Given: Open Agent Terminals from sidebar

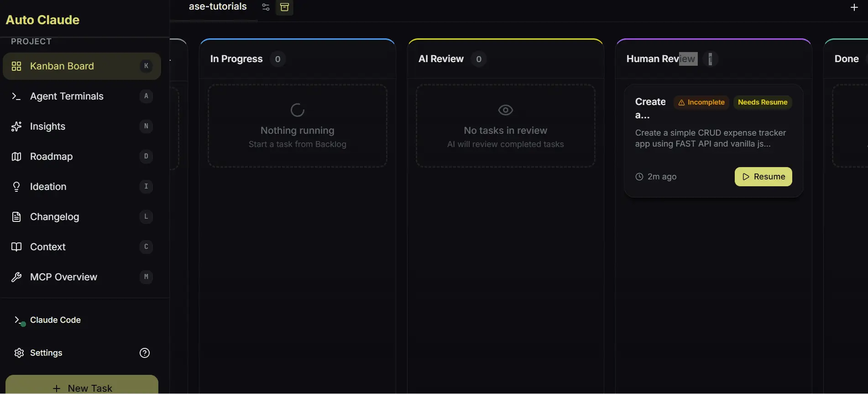Looking at the screenshot, I should 67,96.
